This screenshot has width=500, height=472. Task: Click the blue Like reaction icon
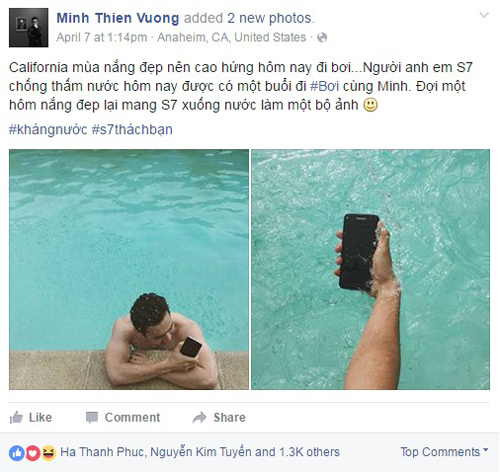pos(17,453)
